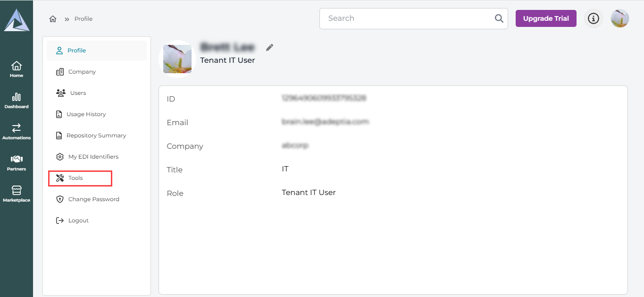Viewport: 644px width, 297px height.
Task: Edit the profile name with the pencil icon
Action: click(x=269, y=47)
